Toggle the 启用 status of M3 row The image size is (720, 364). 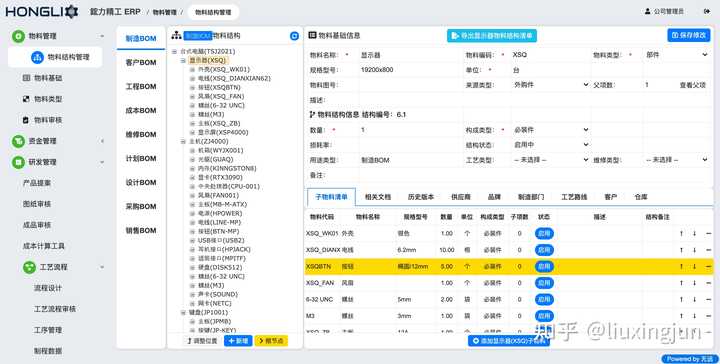(544, 316)
